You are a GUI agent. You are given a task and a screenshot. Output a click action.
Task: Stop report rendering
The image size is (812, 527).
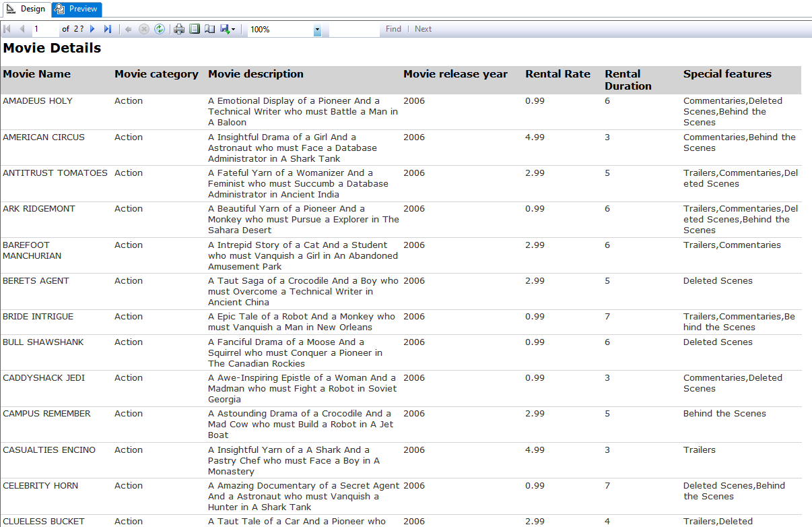143,29
